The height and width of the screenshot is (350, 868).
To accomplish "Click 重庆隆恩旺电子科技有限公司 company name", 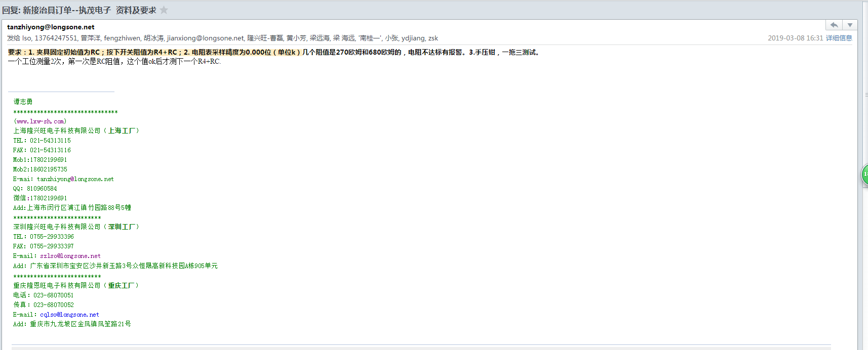I will (76, 285).
